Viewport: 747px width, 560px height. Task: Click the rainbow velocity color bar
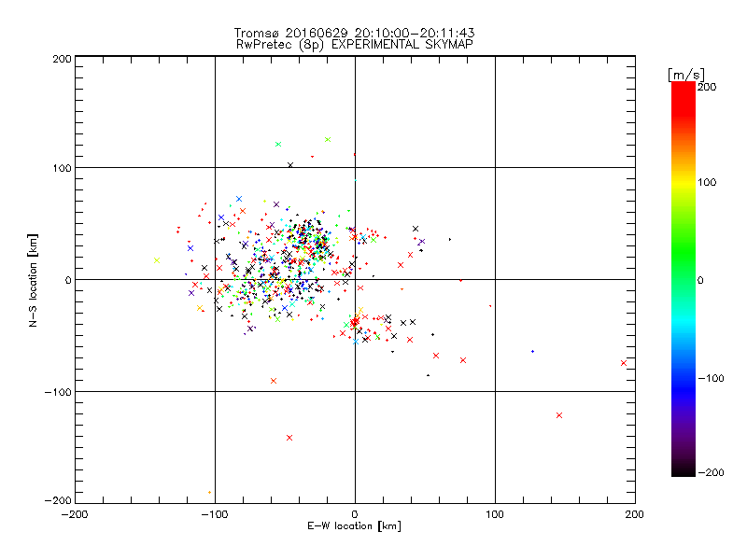pos(684,279)
